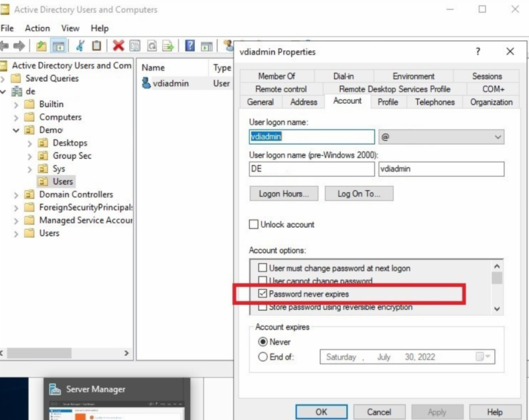Open the UPN suffix dropdown

(498, 137)
